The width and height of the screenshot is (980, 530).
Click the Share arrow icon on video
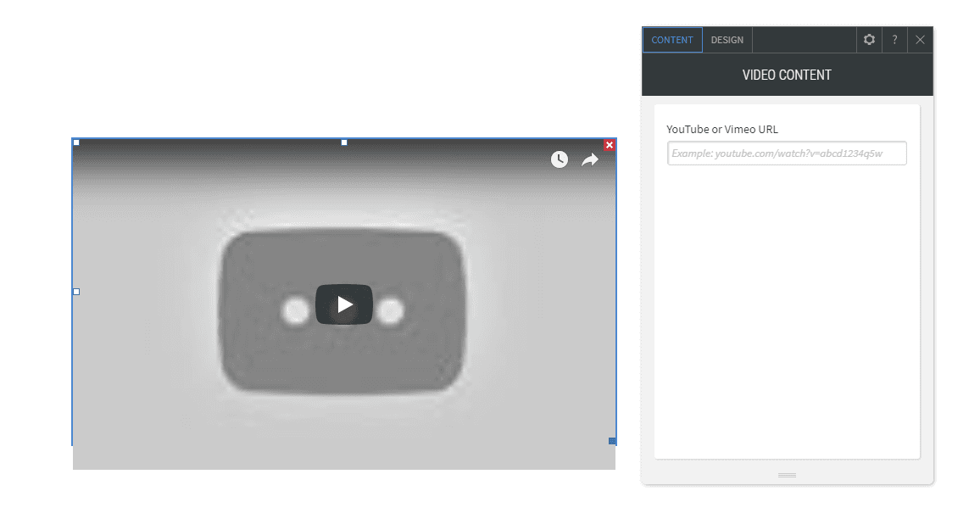[x=590, y=160]
